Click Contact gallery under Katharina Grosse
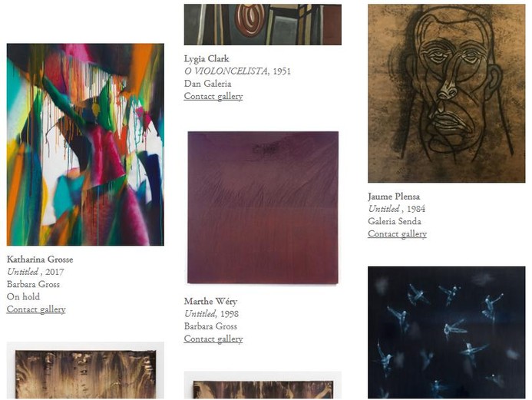The width and height of the screenshot is (532, 400). click(36, 309)
